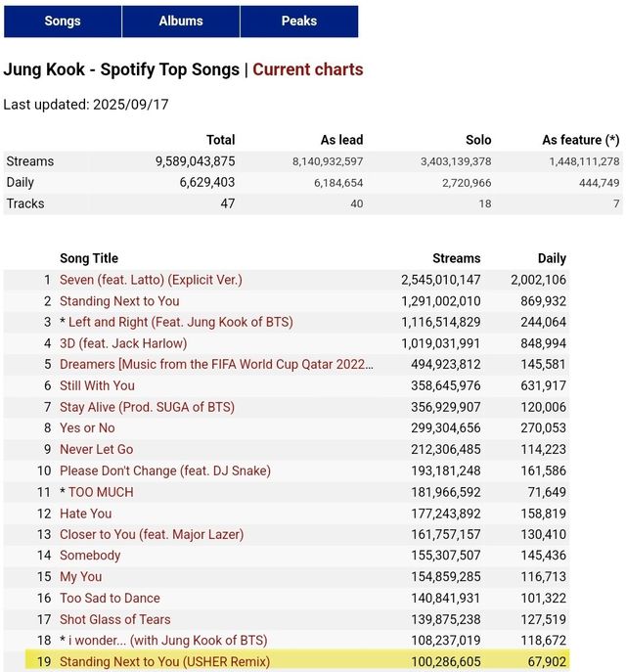
Task: Follow the Current charts link
Action: [308, 69]
